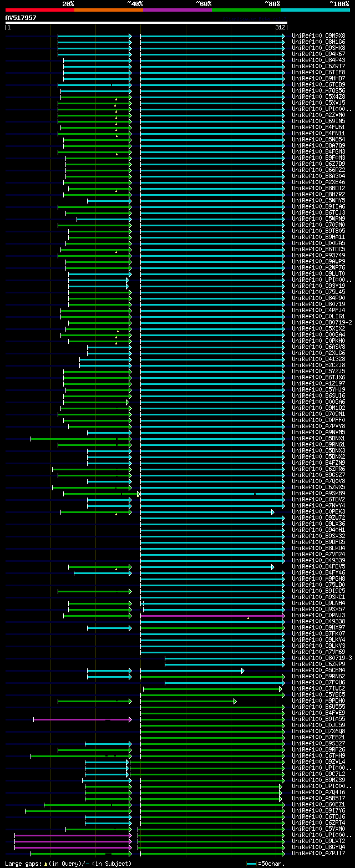
Task: Open hit UniRef100_Q9SHK8
Action: coord(318,48)
